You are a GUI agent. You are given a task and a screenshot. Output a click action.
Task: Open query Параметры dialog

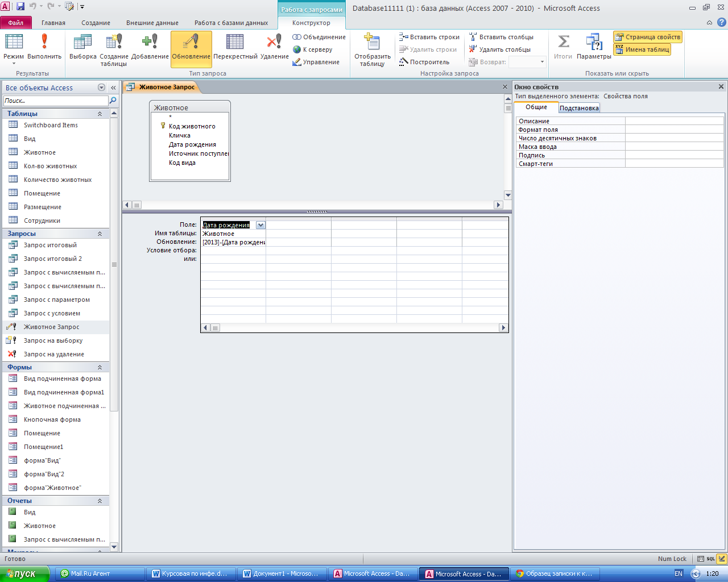point(594,47)
